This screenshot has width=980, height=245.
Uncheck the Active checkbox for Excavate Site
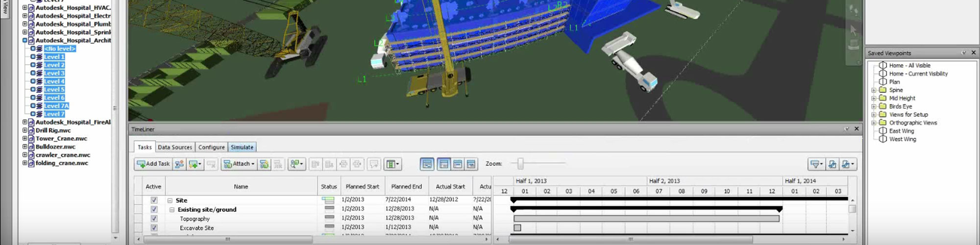click(154, 228)
